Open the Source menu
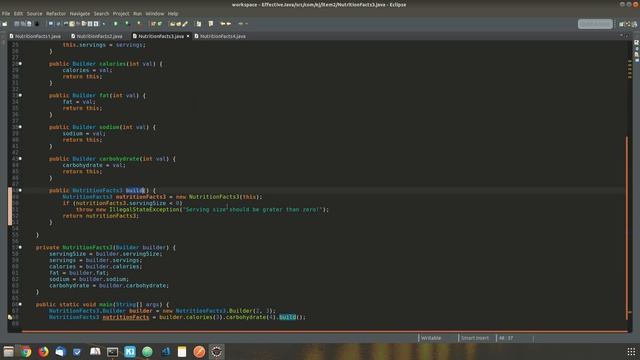Image resolution: width=640 pixels, height=360 pixels. click(34, 13)
